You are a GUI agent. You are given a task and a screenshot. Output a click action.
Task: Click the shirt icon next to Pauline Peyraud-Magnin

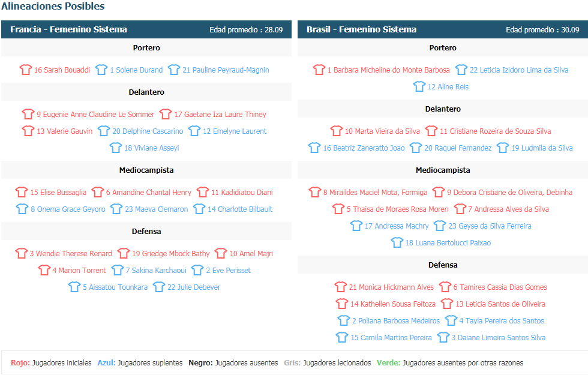[174, 70]
